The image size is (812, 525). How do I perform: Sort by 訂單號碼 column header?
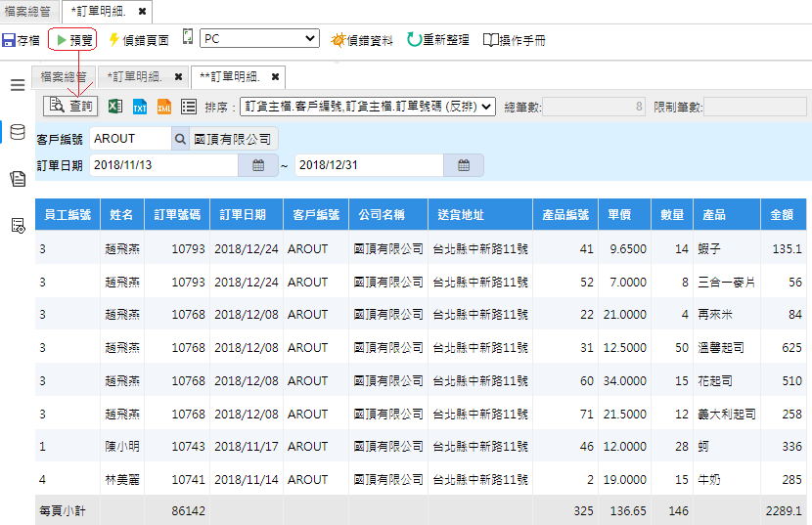[177, 214]
